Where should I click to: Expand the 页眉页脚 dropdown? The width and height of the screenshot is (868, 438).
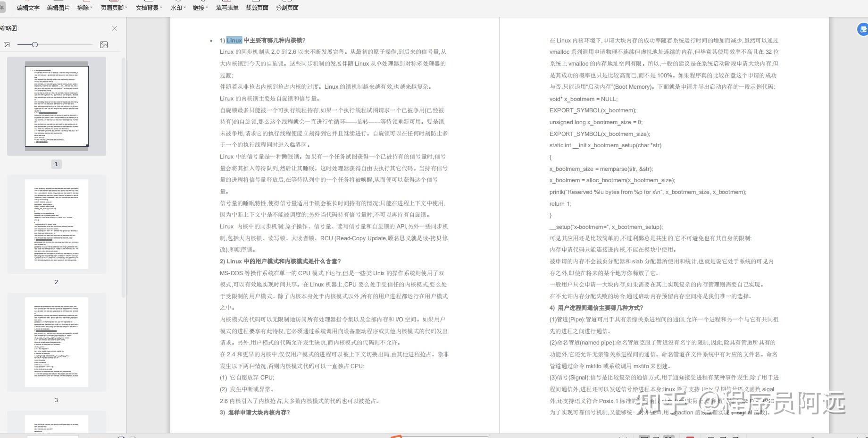(114, 8)
